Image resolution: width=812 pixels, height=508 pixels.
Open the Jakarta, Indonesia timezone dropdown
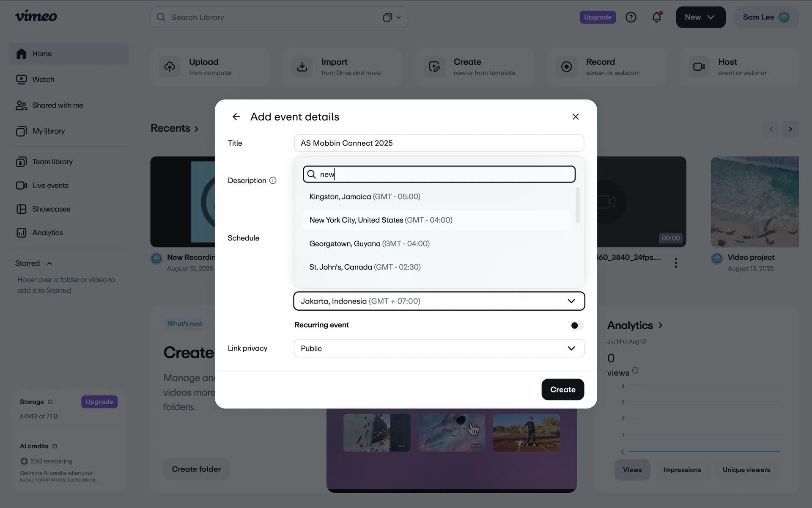pos(439,301)
